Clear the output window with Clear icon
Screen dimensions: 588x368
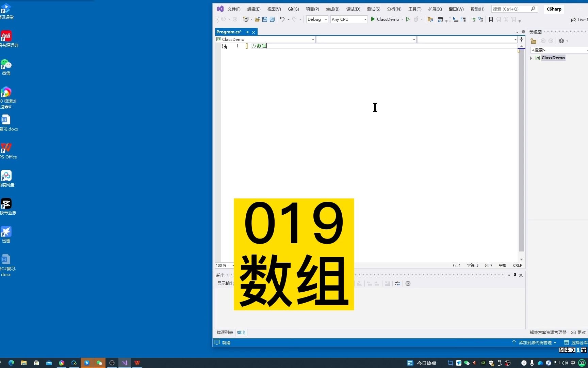coord(388,283)
